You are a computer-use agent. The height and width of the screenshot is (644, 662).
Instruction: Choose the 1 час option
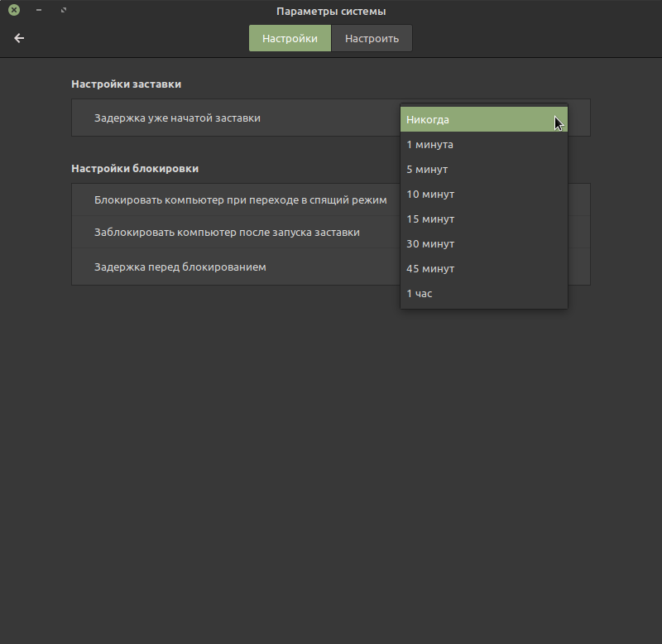484,294
